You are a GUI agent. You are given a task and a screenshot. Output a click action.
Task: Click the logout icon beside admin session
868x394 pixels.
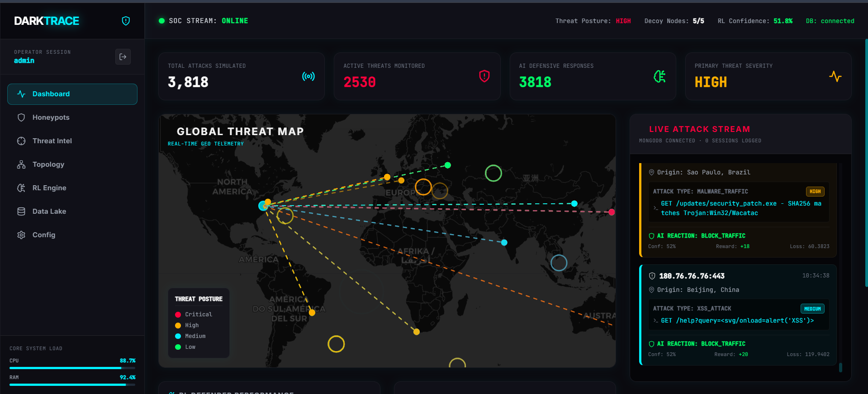tap(123, 57)
